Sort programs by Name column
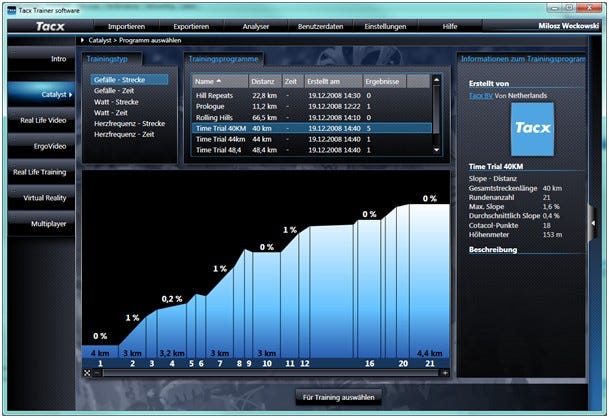 [x=220, y=81]
